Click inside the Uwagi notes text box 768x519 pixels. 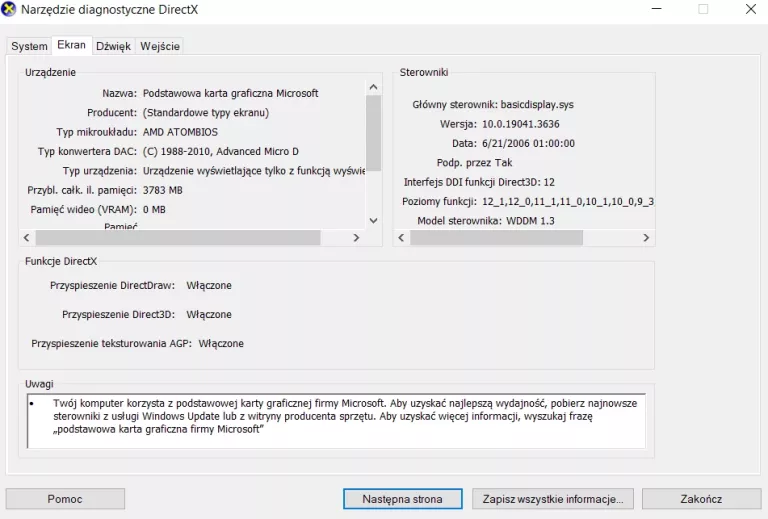[x=336, y=421]
